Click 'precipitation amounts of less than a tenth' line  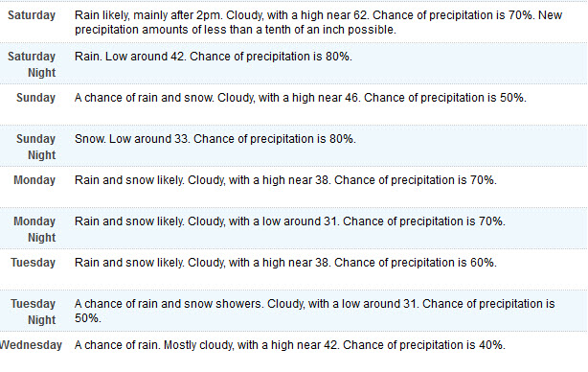point(236,30)
